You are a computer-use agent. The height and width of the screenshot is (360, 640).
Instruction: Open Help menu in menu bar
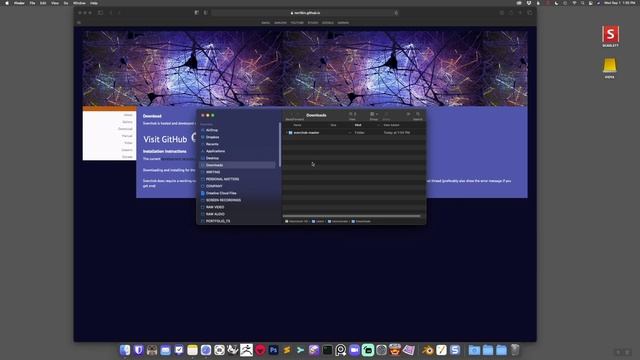tap(94, 3)
